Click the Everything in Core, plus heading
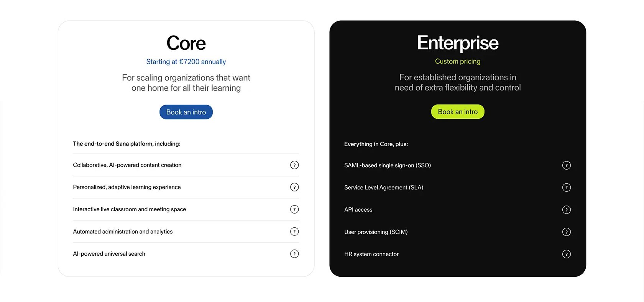The width and height of the screenshot is (644, 302). coord(376,144)
